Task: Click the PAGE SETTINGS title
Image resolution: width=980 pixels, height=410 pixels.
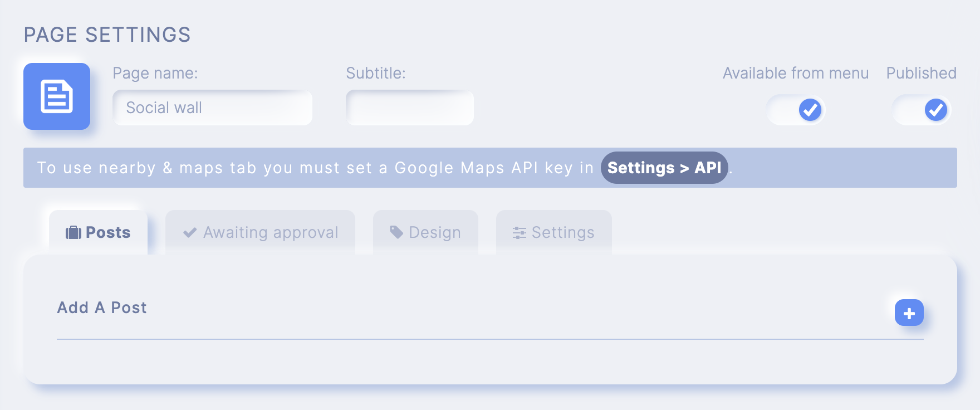Action: pos(107,35)
